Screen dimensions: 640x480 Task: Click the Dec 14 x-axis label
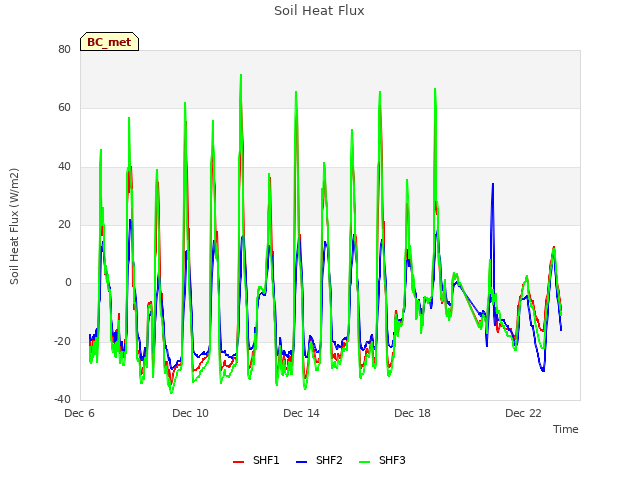tap(301, 413)
